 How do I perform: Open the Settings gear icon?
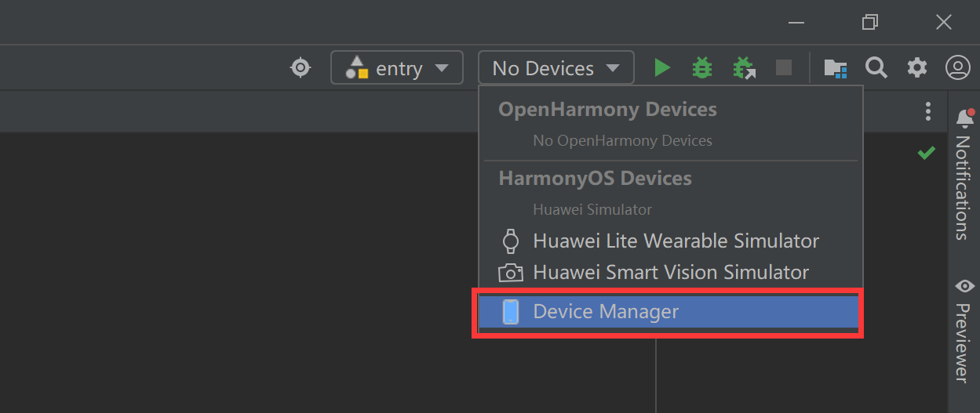(x=917, y=68)
